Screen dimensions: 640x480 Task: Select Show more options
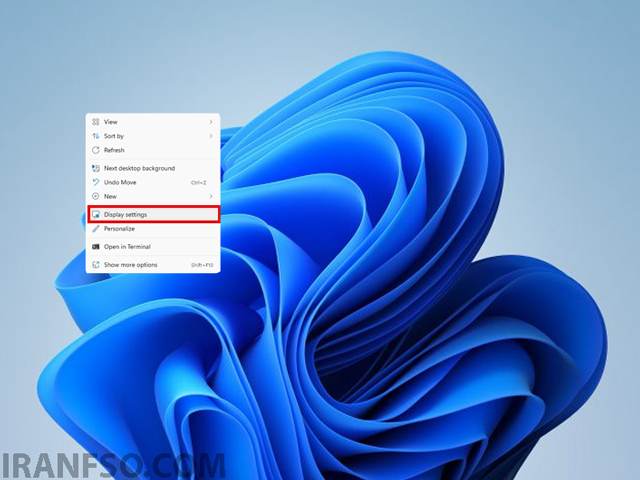coord(153,264)
